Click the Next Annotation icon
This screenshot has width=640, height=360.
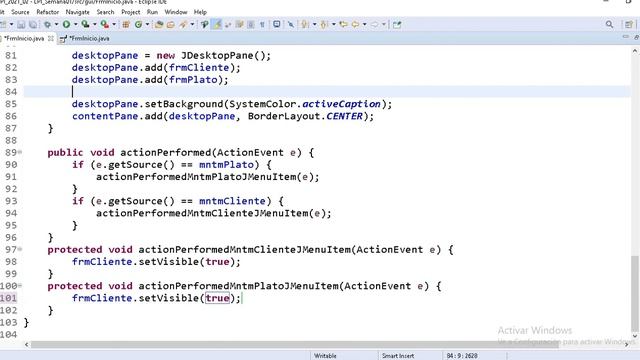305,25
